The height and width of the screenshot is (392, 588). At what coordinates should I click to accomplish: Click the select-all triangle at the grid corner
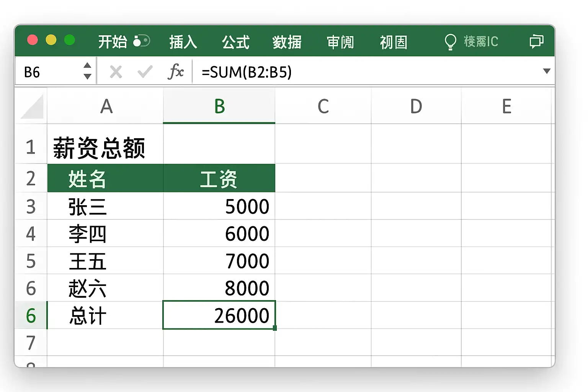click(33, 107)
